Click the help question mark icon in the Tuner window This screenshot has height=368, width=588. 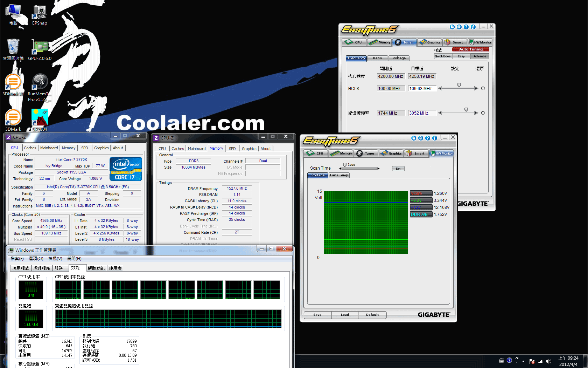(466, 27)
